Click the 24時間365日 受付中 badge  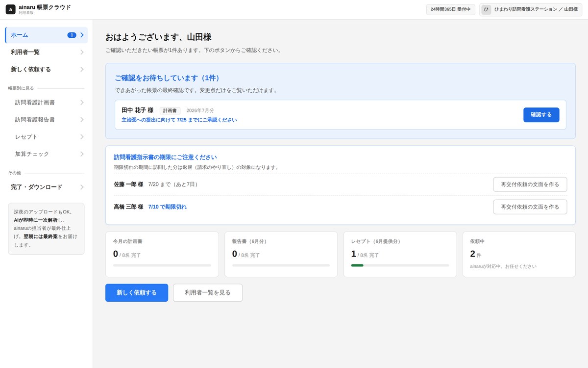451,9
